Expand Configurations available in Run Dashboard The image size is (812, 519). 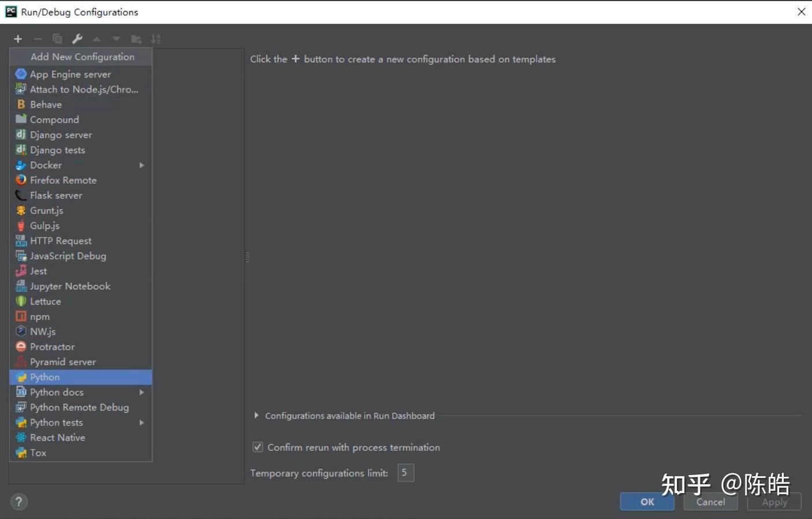pos(256,416)
